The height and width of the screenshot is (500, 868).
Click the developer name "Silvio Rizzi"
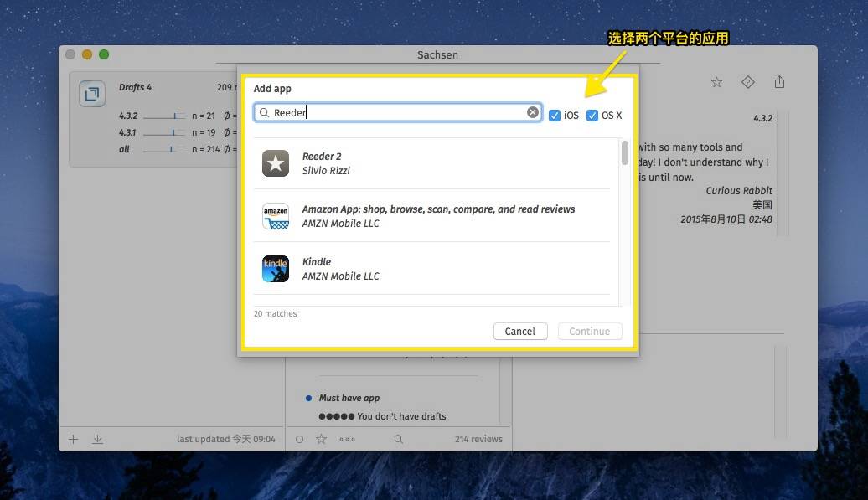(x=326, y=170)
